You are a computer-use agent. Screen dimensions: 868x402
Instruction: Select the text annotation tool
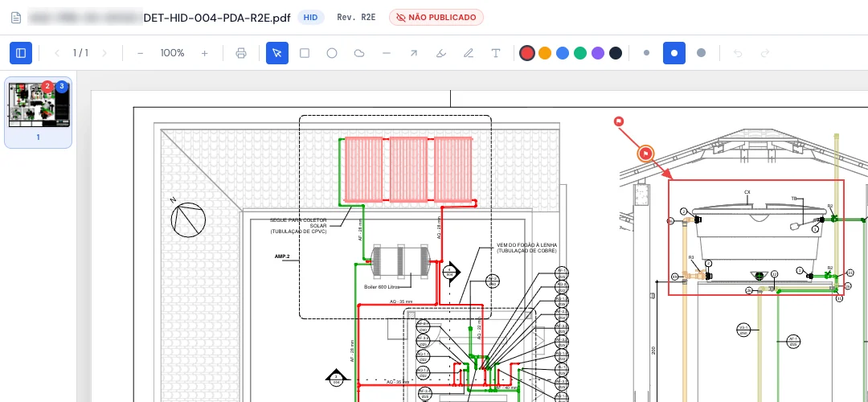pyautogui.click(x=496, y=53)
